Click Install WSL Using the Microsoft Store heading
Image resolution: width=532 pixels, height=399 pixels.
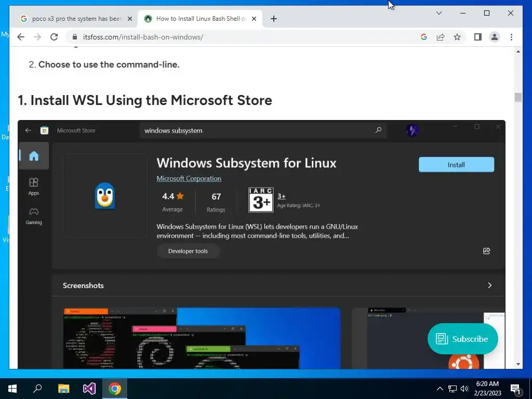tap(145, 100)
